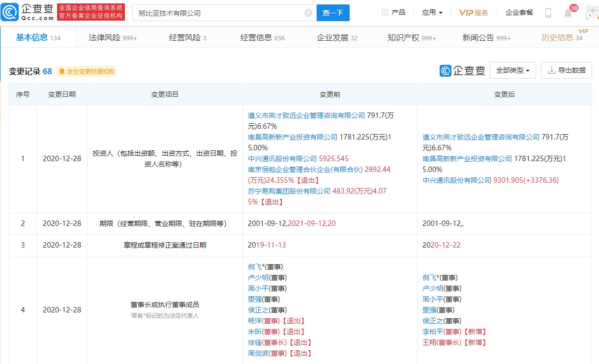Image resolution: width=599 pixels, height=364 pixels.
Task: Clear the search box with the X icon
Action: 308,13
